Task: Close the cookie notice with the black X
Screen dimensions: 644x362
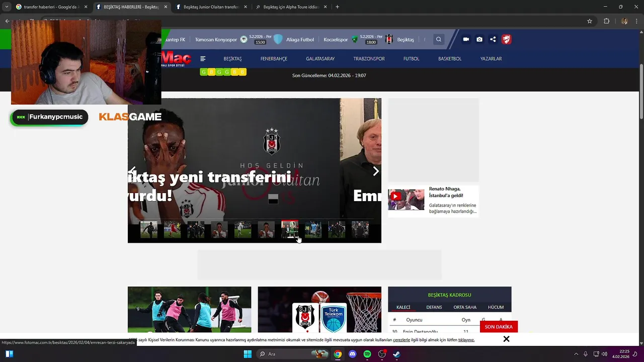Action: pyautogui.click(x=506, y=339)
